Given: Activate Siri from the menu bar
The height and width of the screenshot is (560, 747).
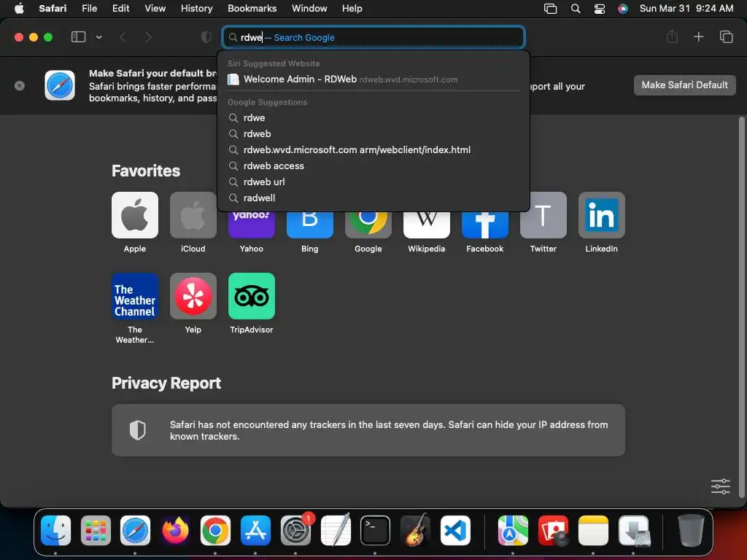Looking at the screenshot, I should [x=623, y=8].
